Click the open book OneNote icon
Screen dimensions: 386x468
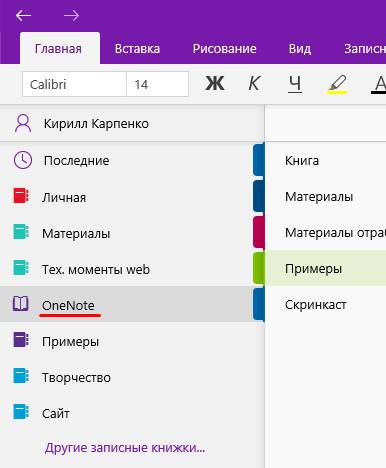[x=21, y=304]
